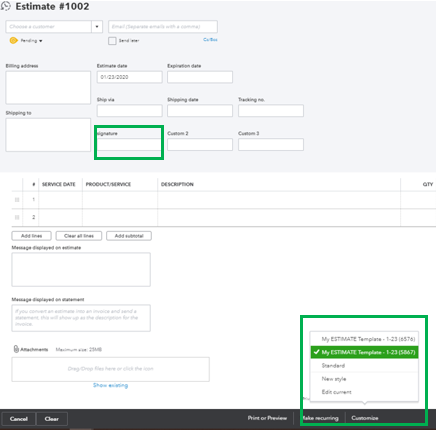Click the Show existing link
This screenshot has width=436, height=431.
110,385
